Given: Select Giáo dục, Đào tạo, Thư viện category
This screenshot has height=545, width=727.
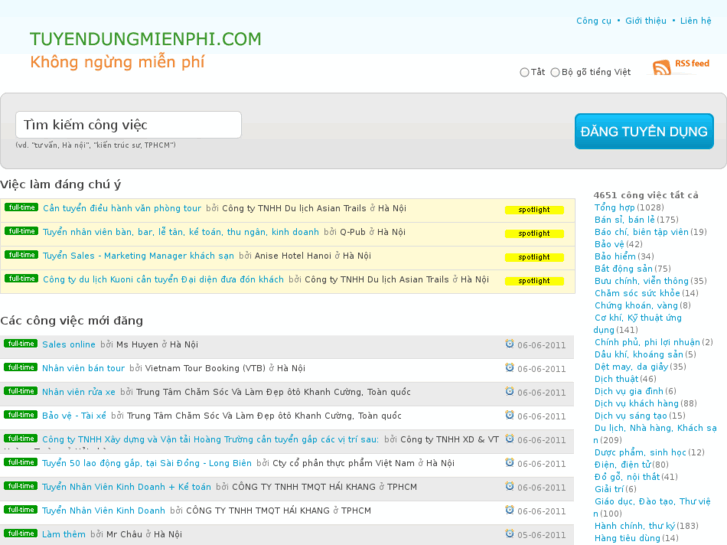Looking at the screenshot, I should (x=652, y=507).
